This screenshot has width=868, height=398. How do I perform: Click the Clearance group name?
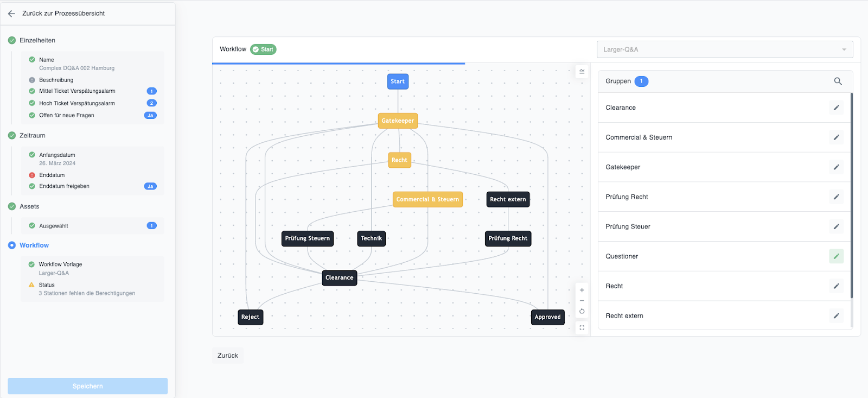point(621,108)
